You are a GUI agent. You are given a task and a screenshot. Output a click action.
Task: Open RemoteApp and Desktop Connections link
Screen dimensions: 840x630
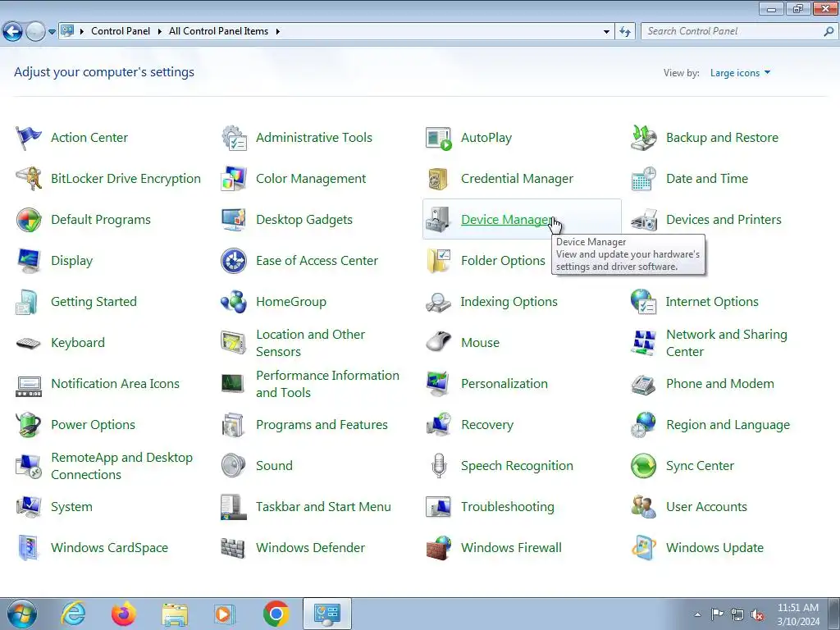click(121, 466)
